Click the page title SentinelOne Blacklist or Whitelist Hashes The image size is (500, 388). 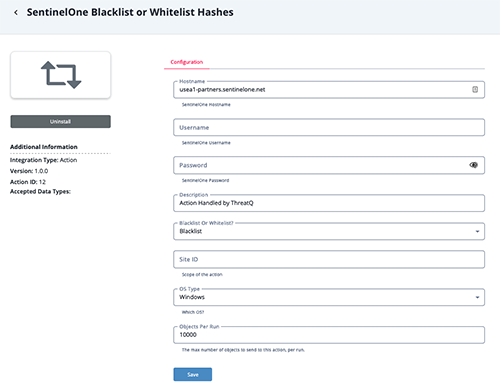pos(130,12)
